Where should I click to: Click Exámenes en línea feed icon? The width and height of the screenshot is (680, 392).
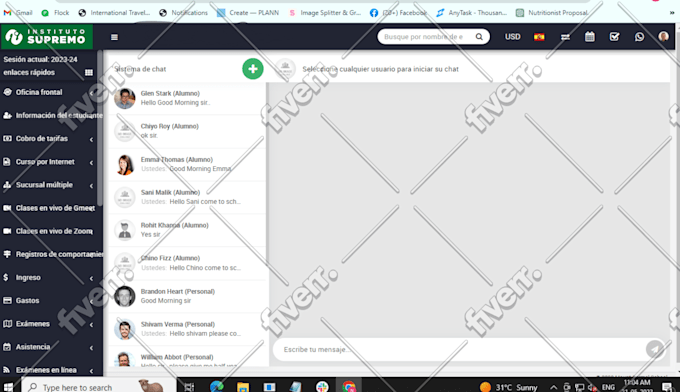pos(7,370)
